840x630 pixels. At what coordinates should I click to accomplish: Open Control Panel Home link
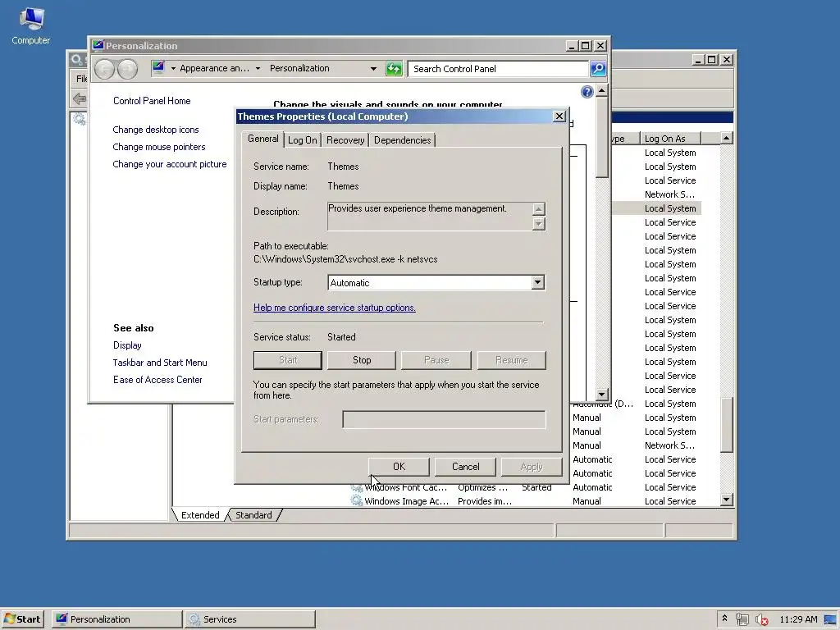[x=152, y=101]
